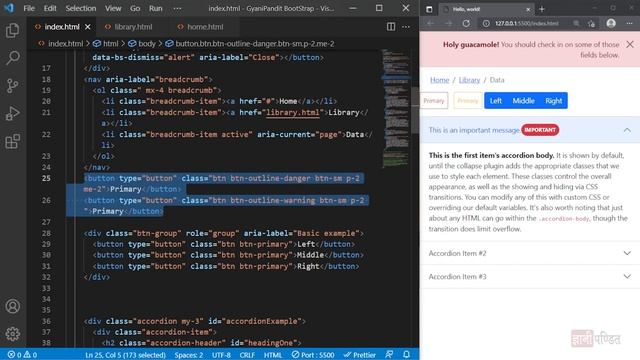Open the Go menu

(x=135, y=8)
